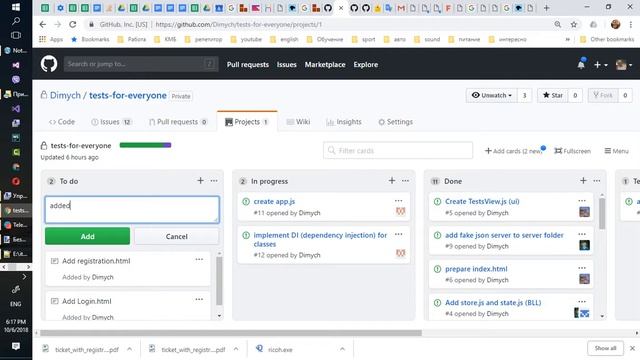
Task: Click the green Add button
Action: point(87,236)
